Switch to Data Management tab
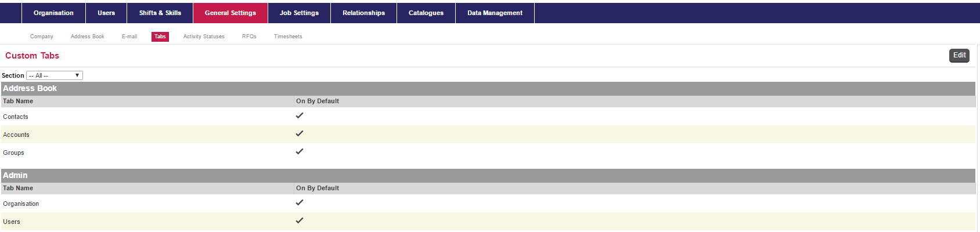Image resolution: width=980 pixels, height=232 pixels. (x=495, y=13)
